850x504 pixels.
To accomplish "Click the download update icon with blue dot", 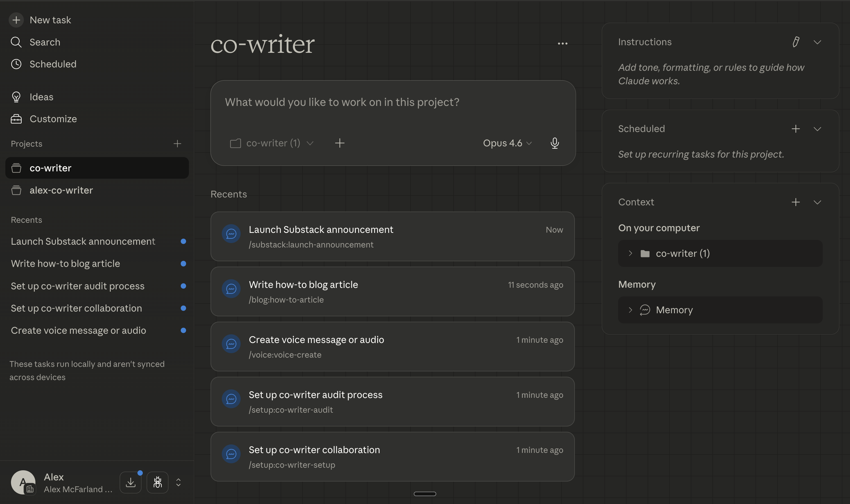I will tap(131, 482).
